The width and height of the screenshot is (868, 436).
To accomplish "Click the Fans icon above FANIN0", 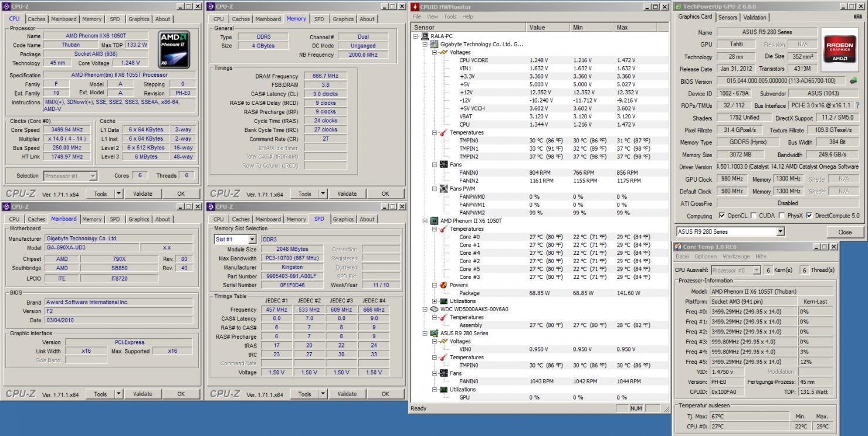I will tap(444, 165).
